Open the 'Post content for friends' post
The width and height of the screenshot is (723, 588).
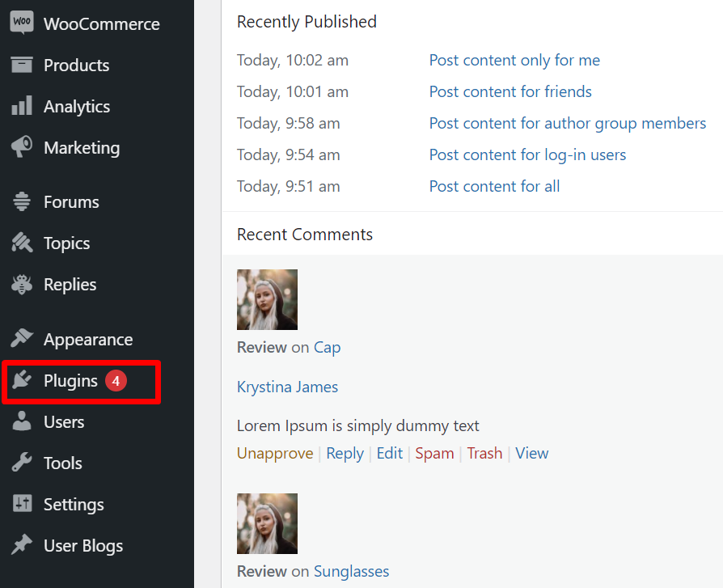pyautogui.click(x=510, y=91)
